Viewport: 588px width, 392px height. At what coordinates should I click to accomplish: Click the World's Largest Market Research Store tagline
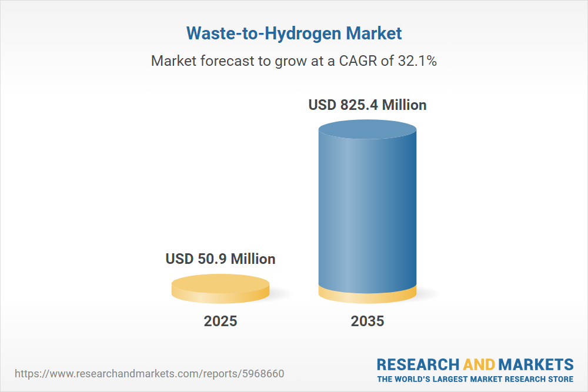click(475, 379)
